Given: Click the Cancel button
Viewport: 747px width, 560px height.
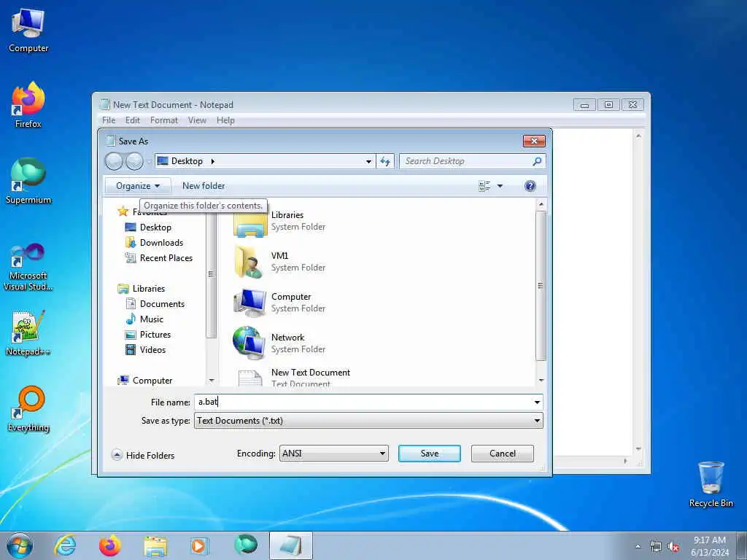Looking at the screenshot, I should 502,454.
